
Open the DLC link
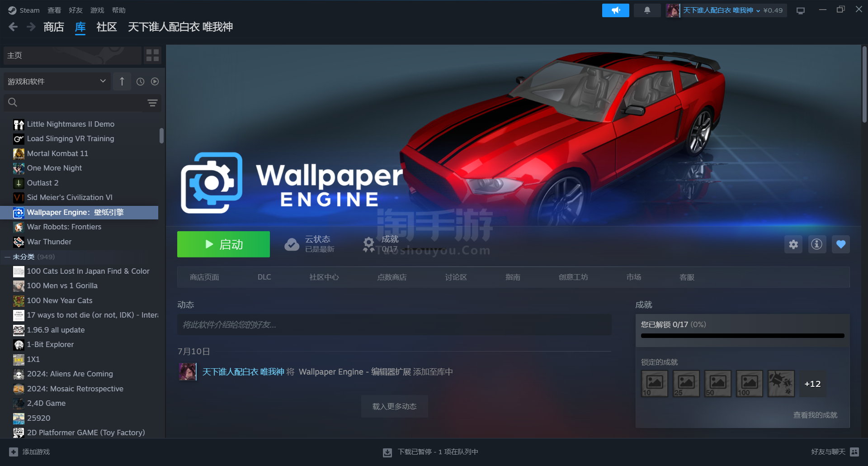point(264,277)
